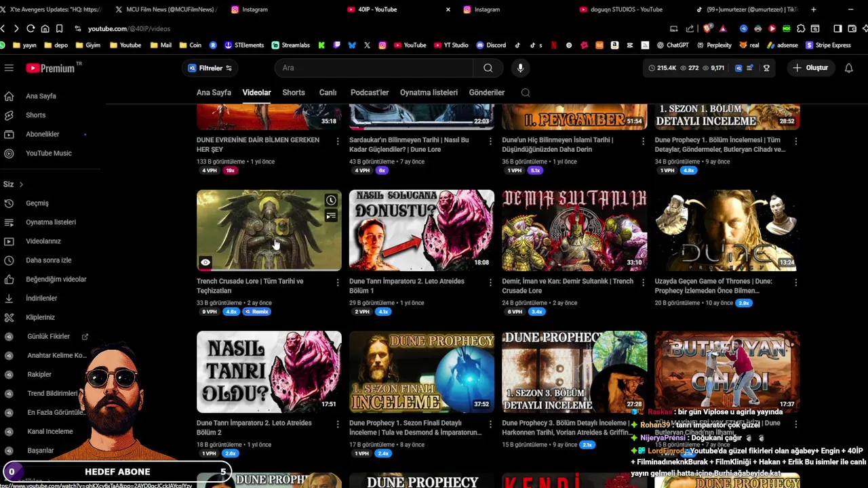
Task: Click add-to-queue icon on Trench Crusade thumbnail
Action: (x=331, y=216)
